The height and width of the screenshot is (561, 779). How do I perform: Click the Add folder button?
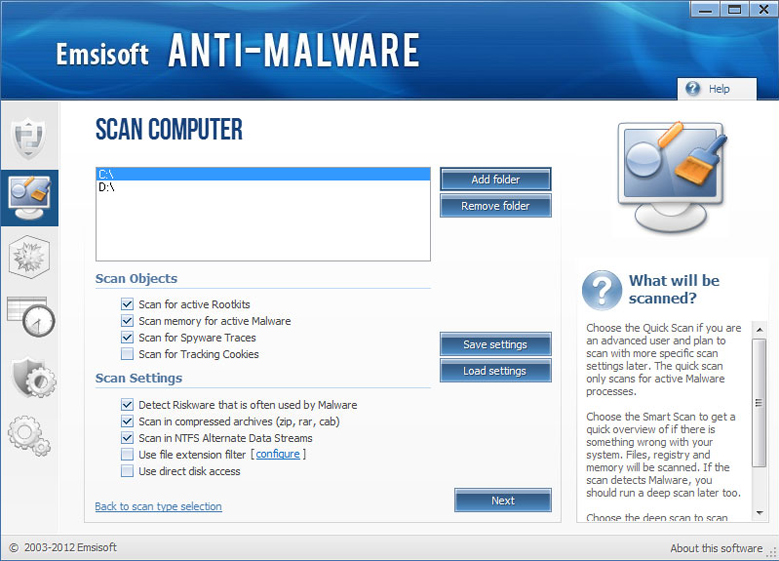coord(495,180)
